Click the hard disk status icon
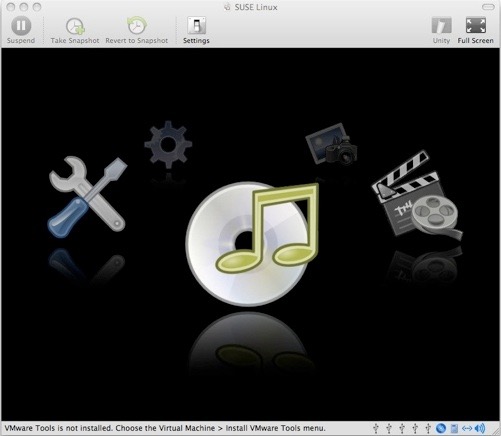 click(454, 428)
